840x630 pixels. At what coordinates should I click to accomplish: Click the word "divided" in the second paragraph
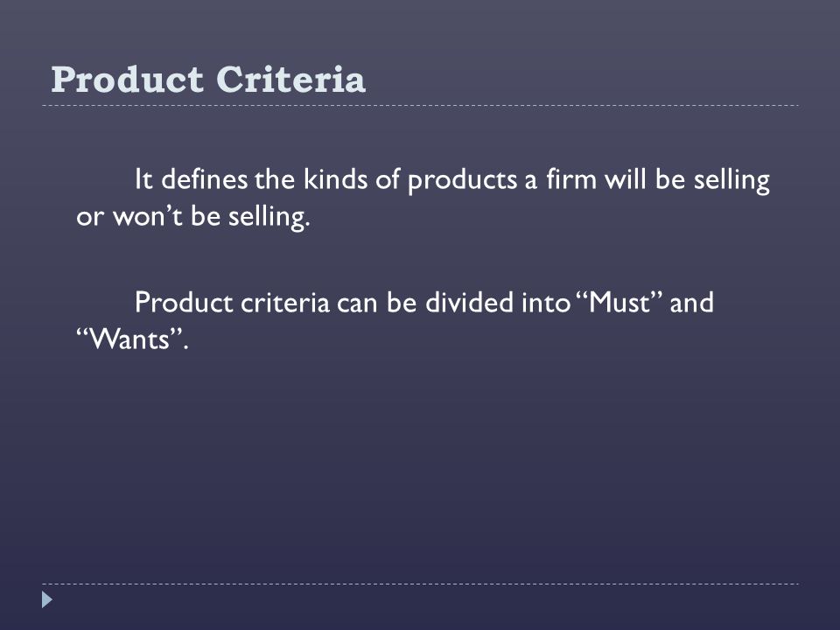click(469, 302)
